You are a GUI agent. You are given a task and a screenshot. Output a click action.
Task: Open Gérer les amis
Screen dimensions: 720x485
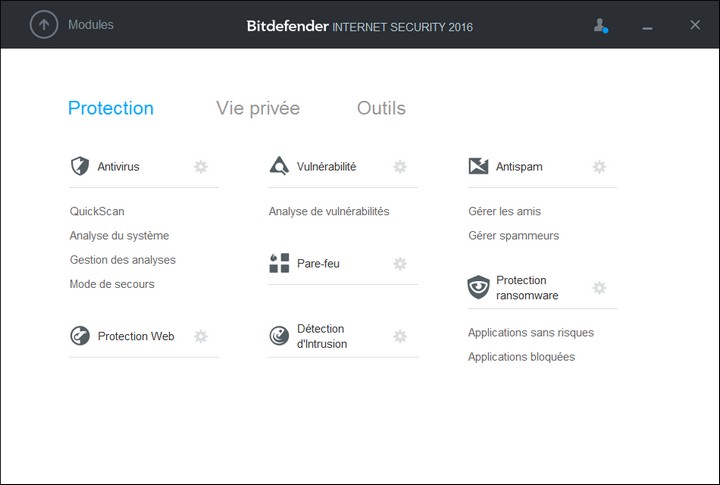pyautogui.click(x=505, y=211)
